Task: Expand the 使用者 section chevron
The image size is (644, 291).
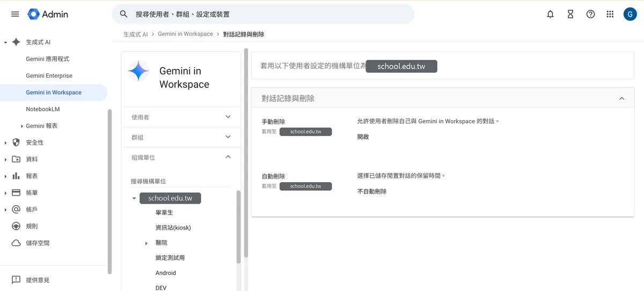Action: 228,117
